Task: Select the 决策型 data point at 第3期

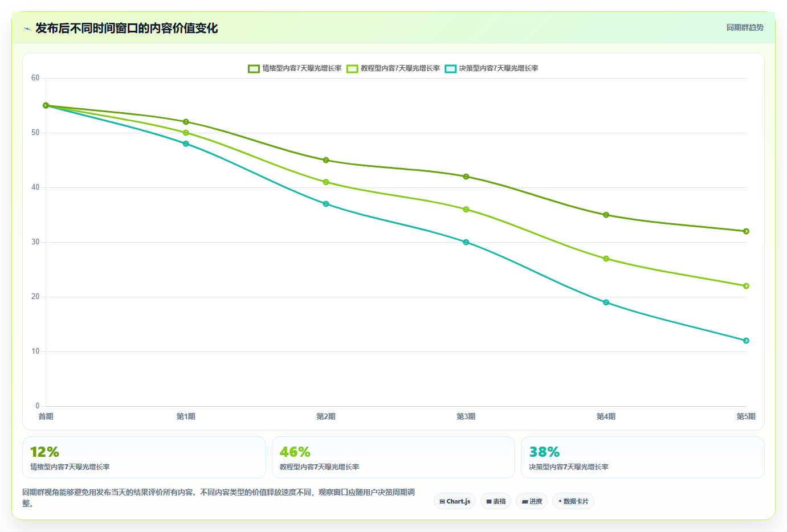Action: pyautogui.click(x=466, y=242)
